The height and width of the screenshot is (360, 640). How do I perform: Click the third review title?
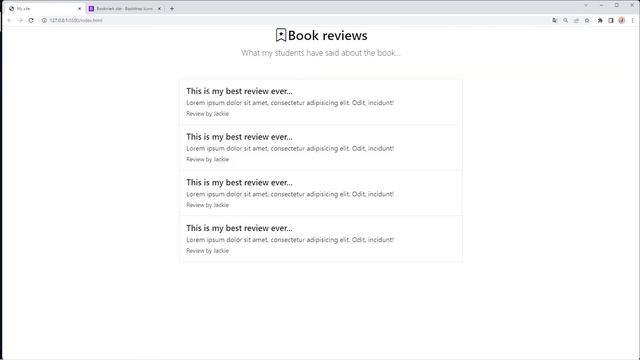pyautogui.click(x=239, y=182)
